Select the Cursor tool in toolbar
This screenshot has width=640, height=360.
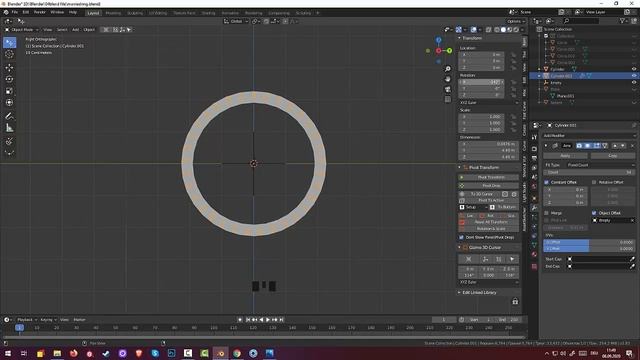(9, 54)
